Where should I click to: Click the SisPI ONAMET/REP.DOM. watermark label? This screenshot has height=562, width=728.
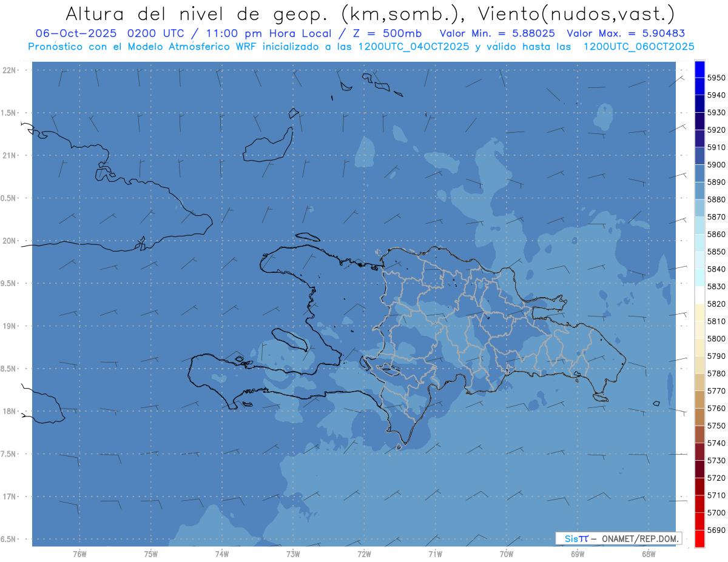coord(619,538)
